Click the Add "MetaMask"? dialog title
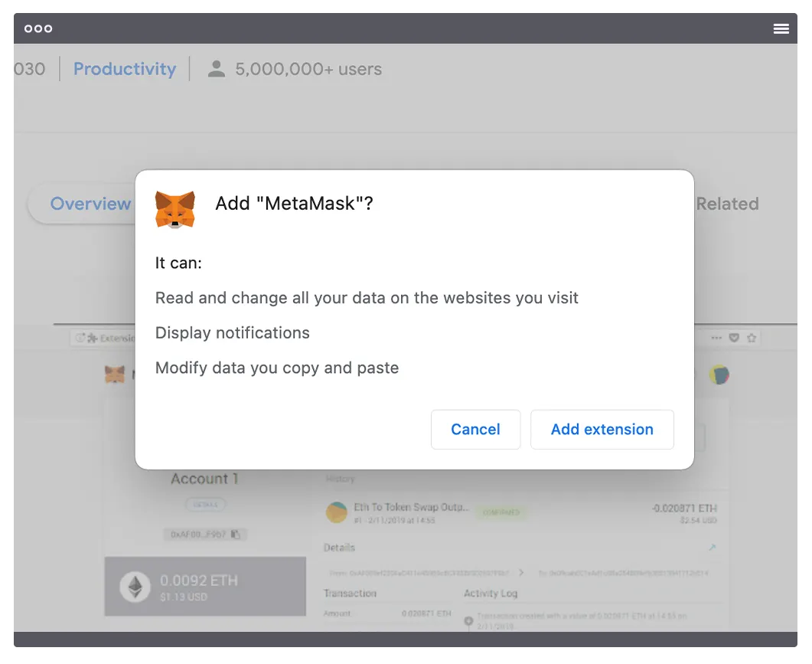Image resolution: width=812 pixels, height=664 pixels. pos(294,203)
